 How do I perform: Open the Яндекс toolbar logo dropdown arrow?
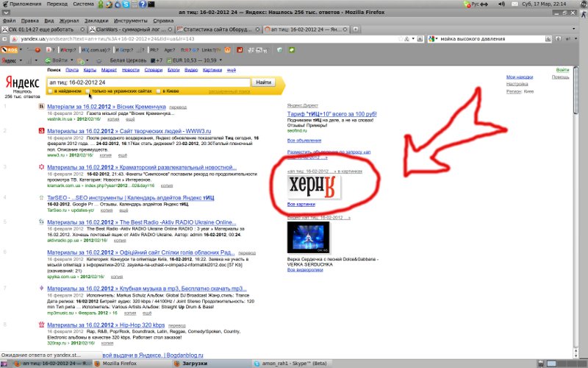point(21,60)
